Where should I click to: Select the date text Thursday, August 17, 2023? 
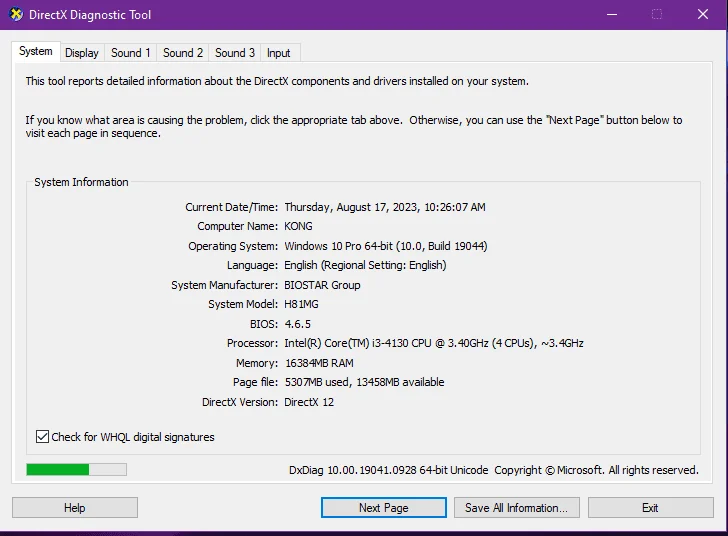pos(351,207)
